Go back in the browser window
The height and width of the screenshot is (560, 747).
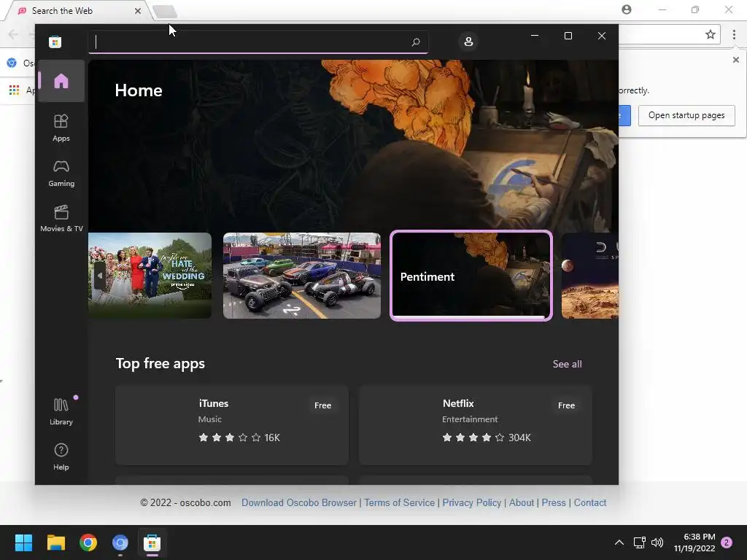pyautogui.click(x=13, y=34)
